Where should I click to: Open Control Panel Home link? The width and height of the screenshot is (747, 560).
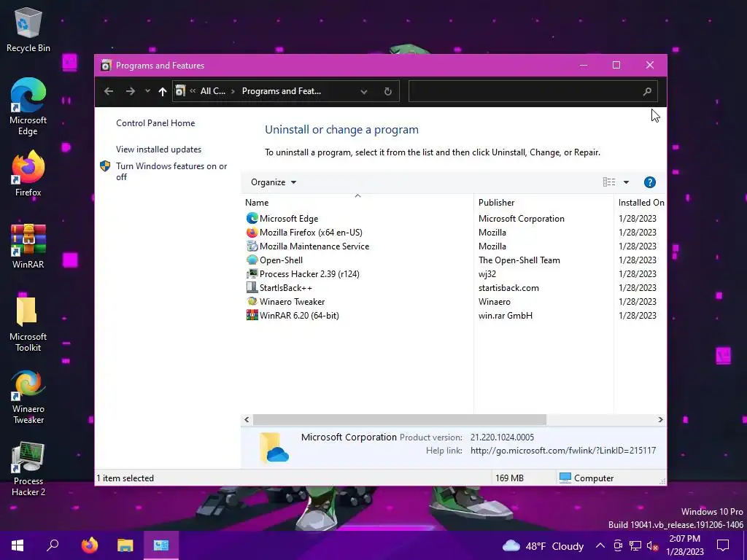coord(155,122)
